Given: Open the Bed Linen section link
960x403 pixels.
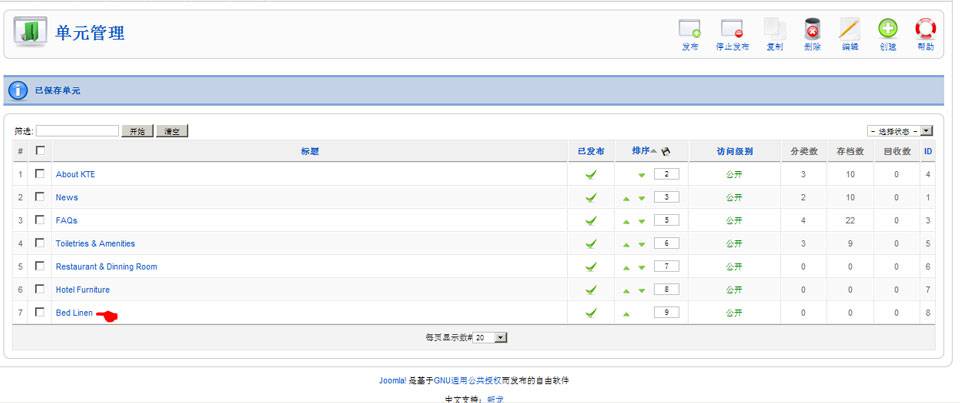Looking at the screenshot, I should coord(74,313).
